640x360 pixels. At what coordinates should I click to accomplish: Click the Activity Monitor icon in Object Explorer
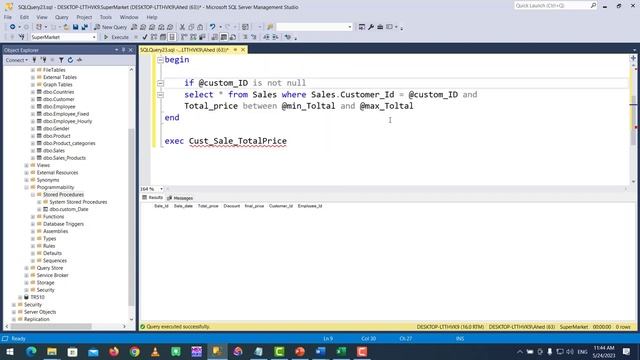coord(80,60)
